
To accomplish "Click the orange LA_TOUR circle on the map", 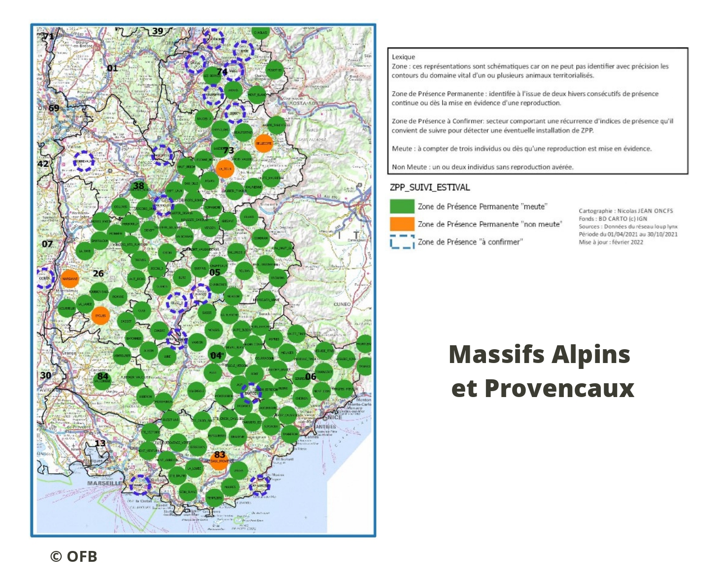I will pos(225,169).
